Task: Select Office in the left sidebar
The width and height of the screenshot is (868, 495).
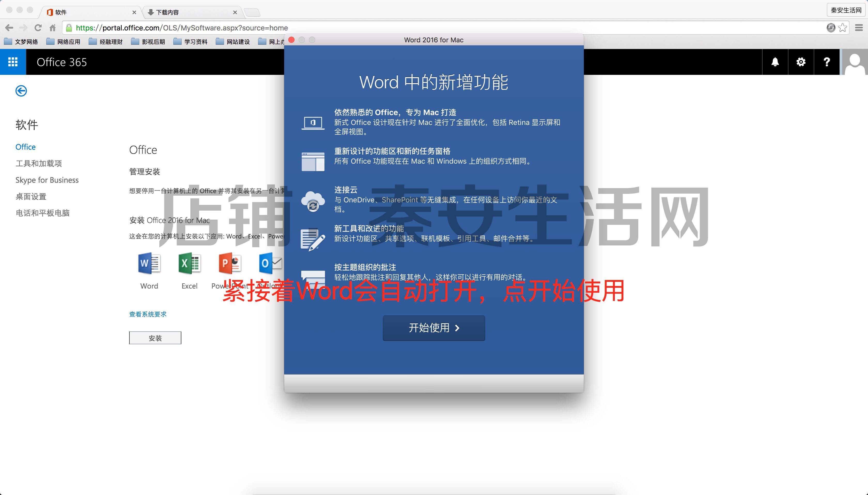Action: click(x=26, y=147)
